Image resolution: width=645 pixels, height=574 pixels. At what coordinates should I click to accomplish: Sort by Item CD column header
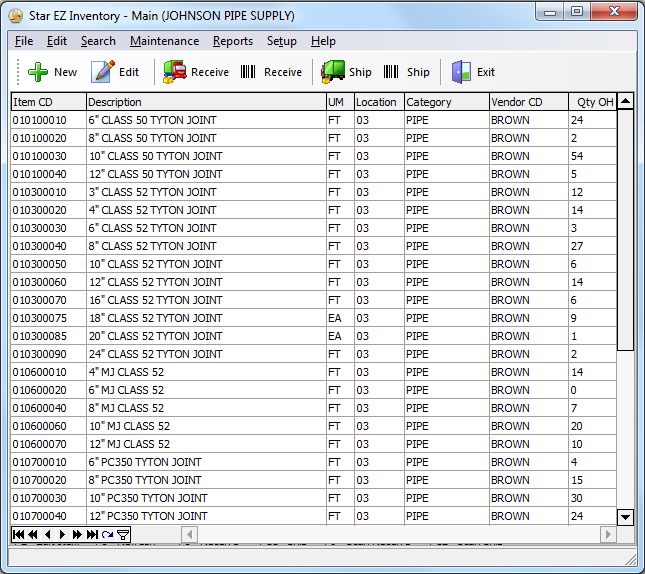click(49, 102)
